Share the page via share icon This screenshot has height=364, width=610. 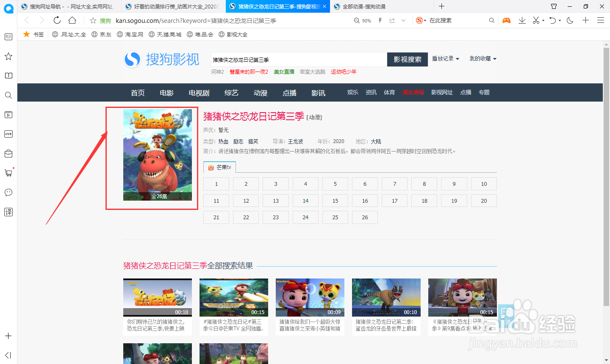(x=392, y=20)
